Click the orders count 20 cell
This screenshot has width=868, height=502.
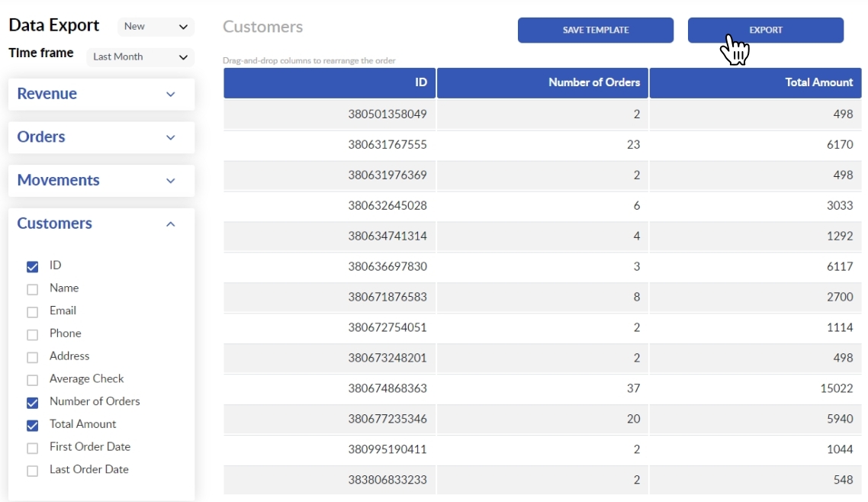(x=542, y=419)
